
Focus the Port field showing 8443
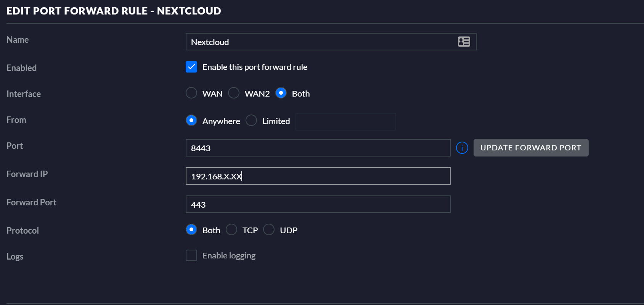click(318, 148)
